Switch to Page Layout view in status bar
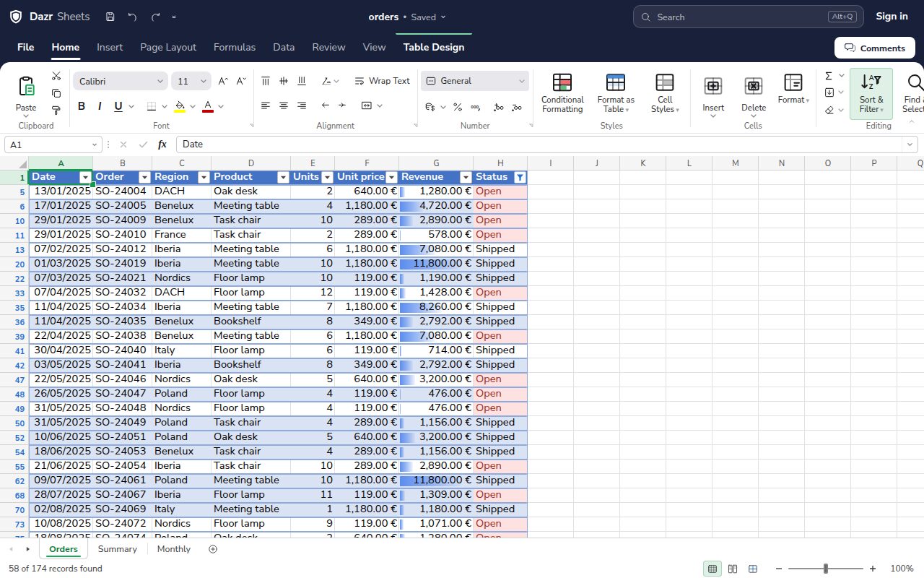This screenshot has height=578, width=924. 733,569
